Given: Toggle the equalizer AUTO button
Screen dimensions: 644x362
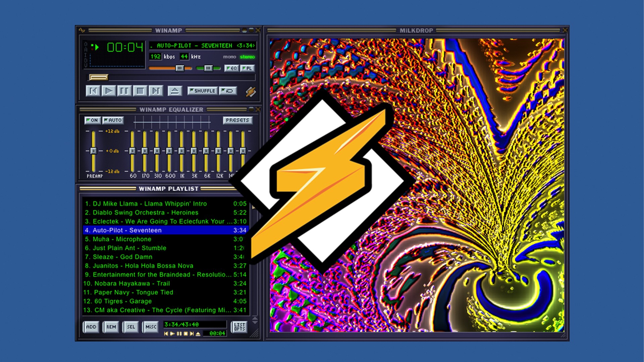Looking at the screenshot, I should click(x=113, y=120).
